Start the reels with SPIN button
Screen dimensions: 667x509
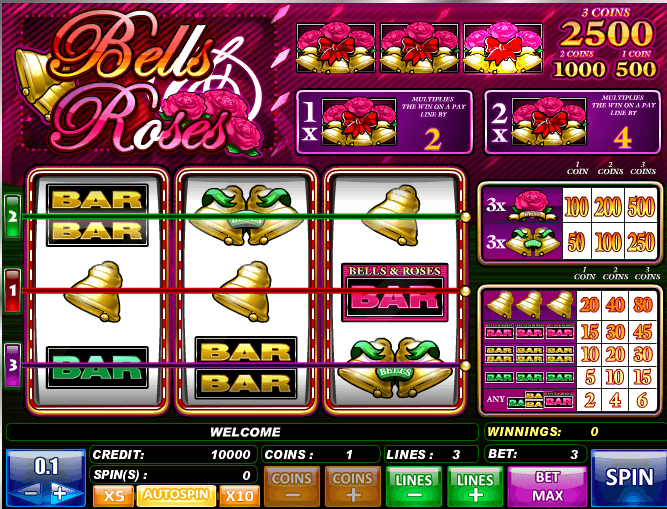[x=629, y=478]
